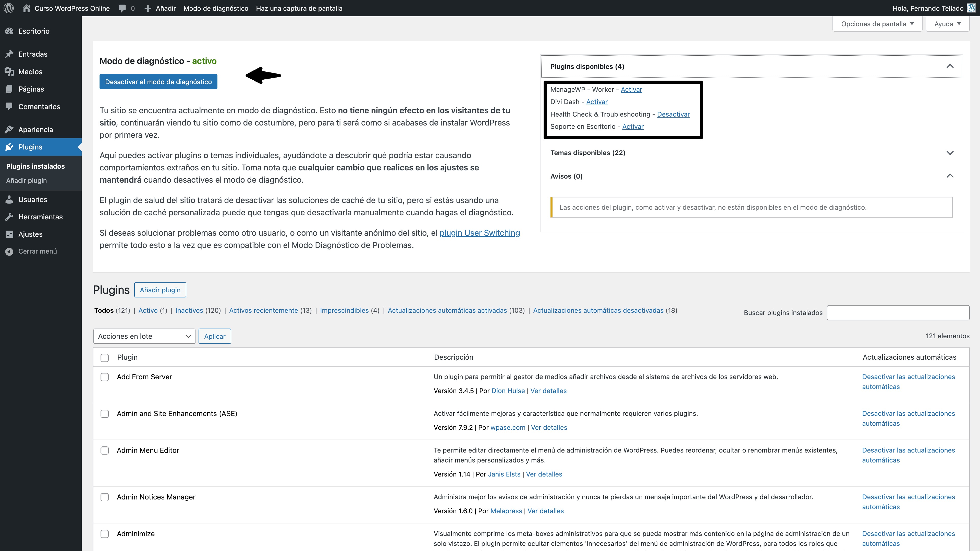Tick the Admin Menu Editor checkbox

(105, 450)
